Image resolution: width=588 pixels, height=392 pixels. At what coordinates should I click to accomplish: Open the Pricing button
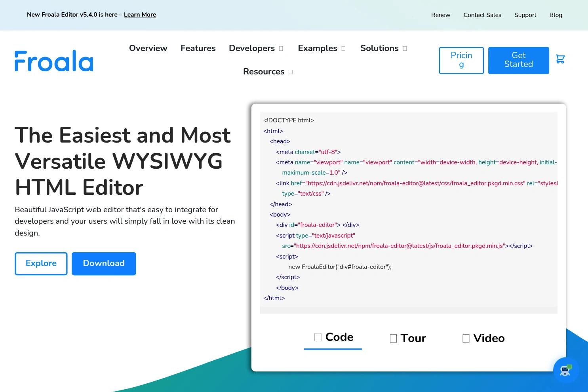click(x=461, y=60)
